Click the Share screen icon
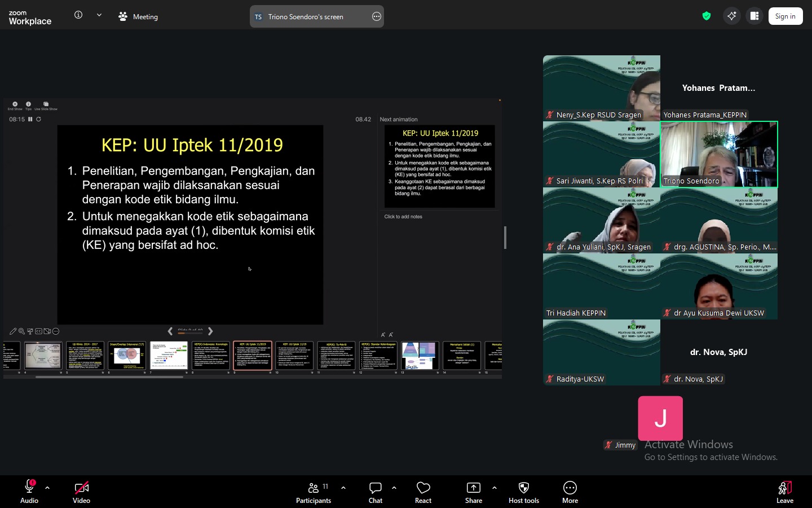Screen dimensions: 812x508 tap(474, 491)
